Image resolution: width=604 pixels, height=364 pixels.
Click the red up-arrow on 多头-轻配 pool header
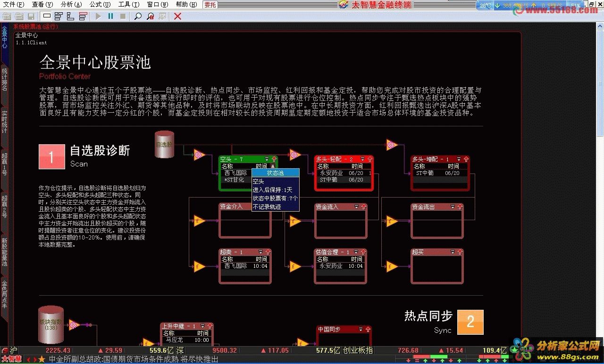coord(369,159)
